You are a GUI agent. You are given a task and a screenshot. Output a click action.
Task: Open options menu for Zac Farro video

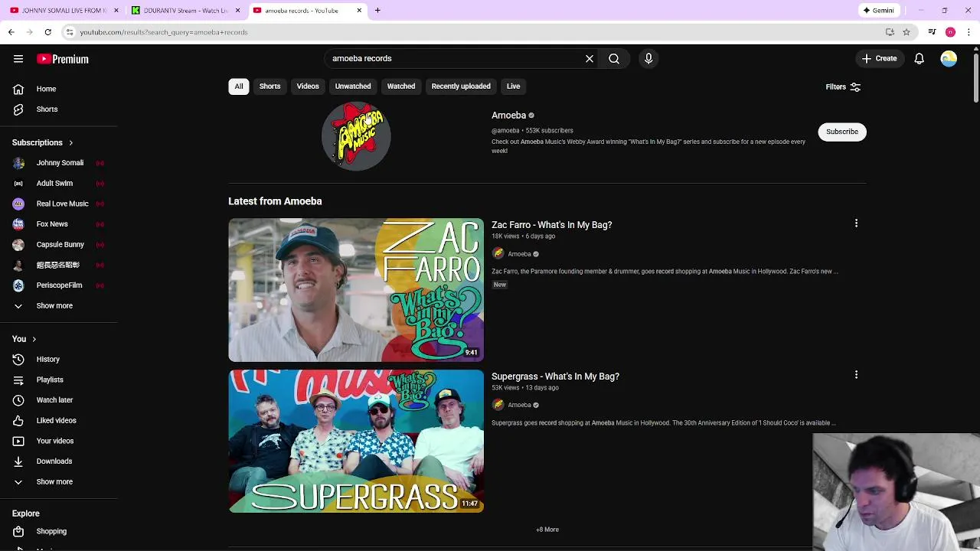pos(856,223)
